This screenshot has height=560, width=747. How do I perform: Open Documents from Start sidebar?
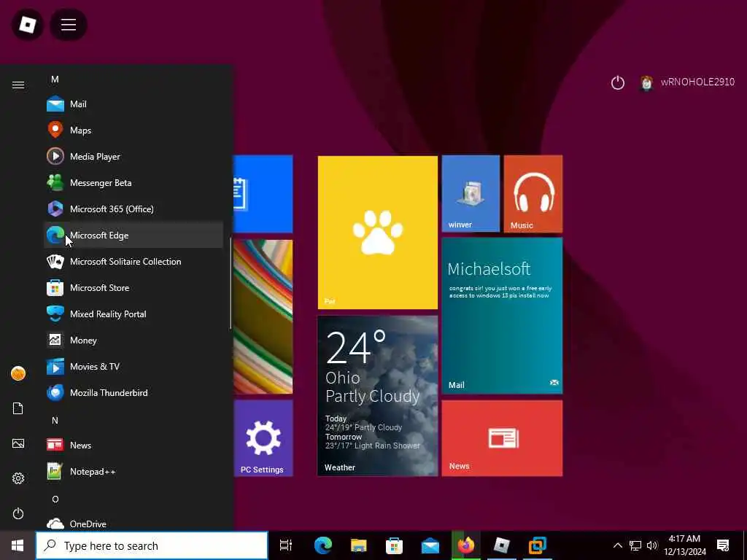pos(18,408)
